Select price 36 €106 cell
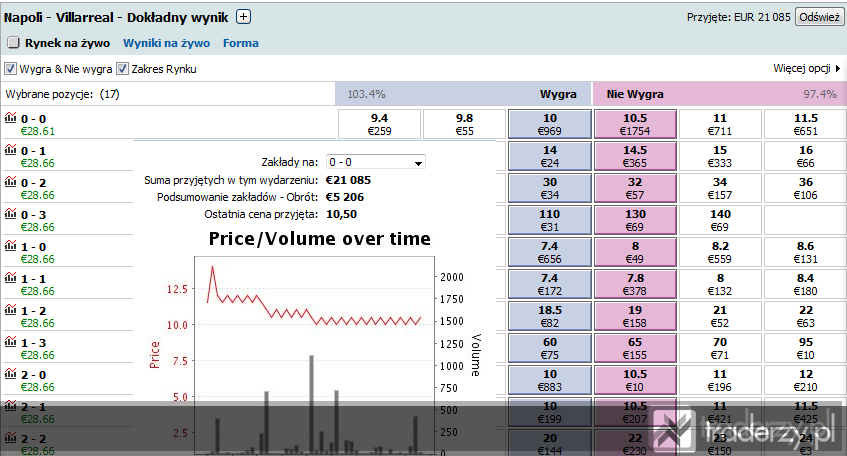847x456 pixels. [805, 188]
